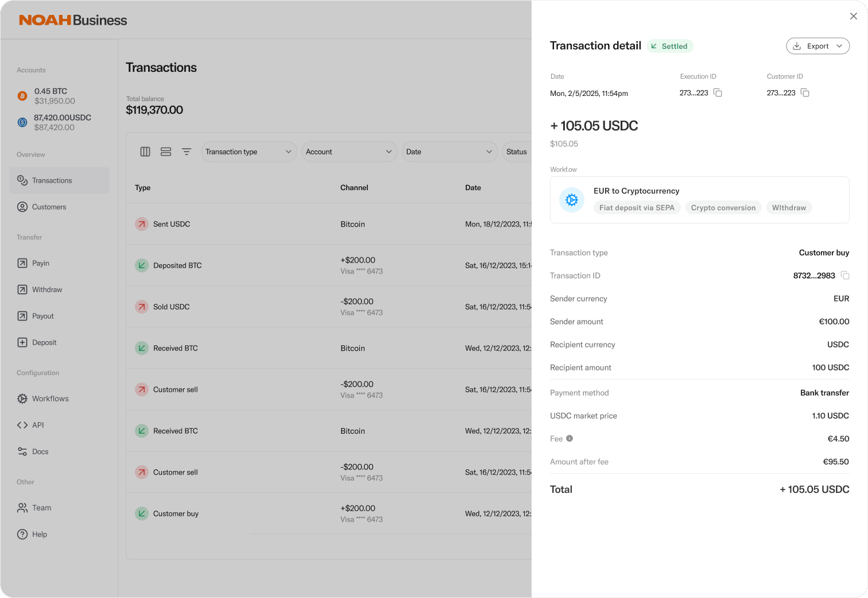The image size is (868, 598).
Task: Select the filter icon above the transactions table
Action: pyautogui.click(x=187, y=151)
